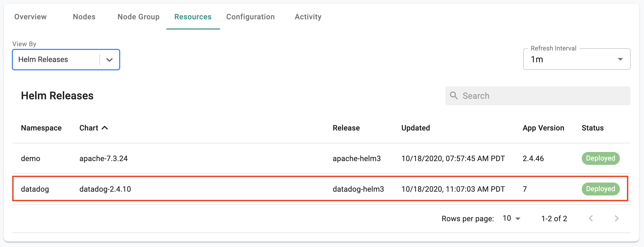
Task: Click the apache-helm3 release name
Action: [x=357, y=158]
